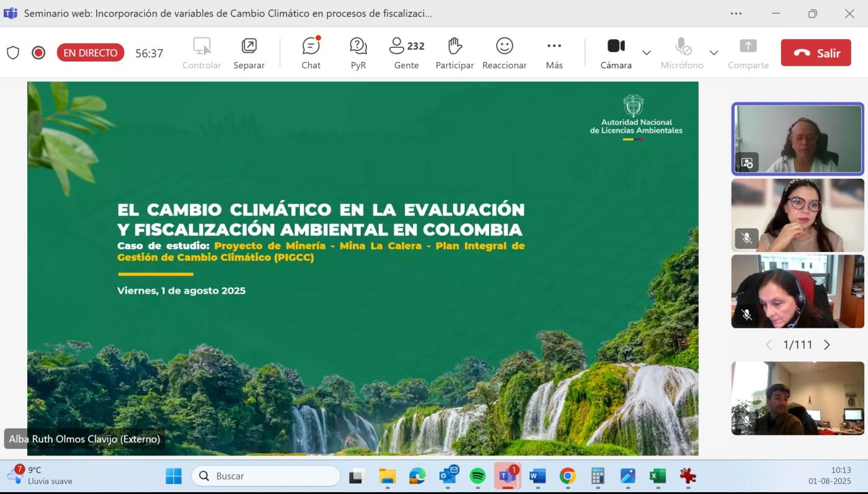868x494 pixels.
Task: Expand the microphone options dropdown arrow
Action: coord(714,53)
